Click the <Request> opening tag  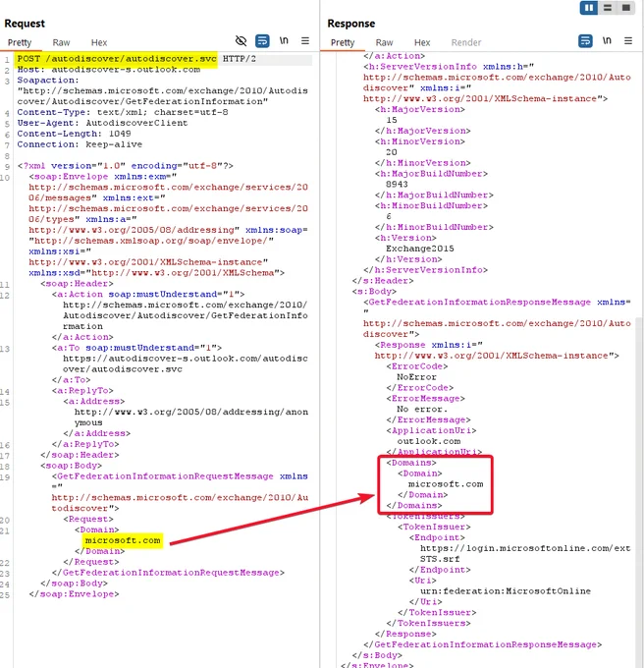(88, 519)
